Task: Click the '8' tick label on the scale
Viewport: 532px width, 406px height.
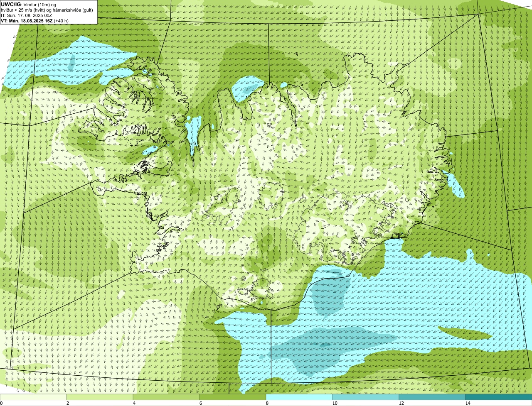Action: click(267, 403)
